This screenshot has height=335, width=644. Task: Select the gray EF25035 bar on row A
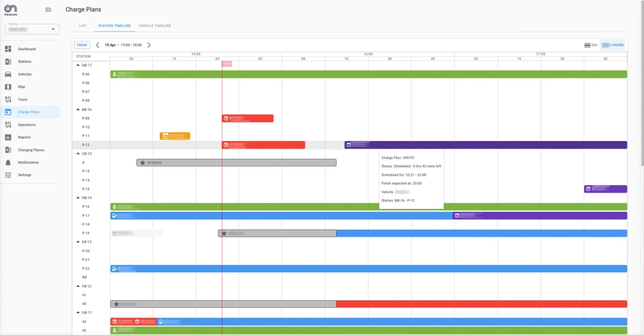pyautogui.click(x=236, y=162)
